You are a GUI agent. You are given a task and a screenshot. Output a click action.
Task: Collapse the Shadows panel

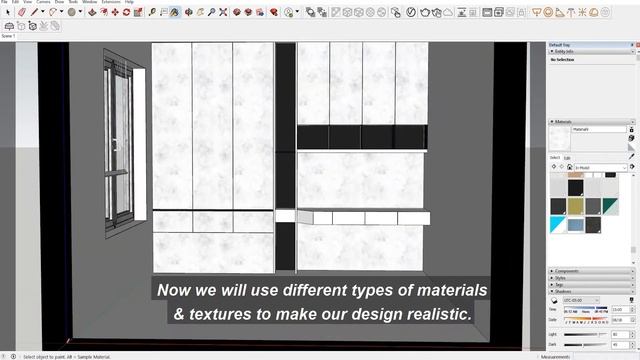591,291
